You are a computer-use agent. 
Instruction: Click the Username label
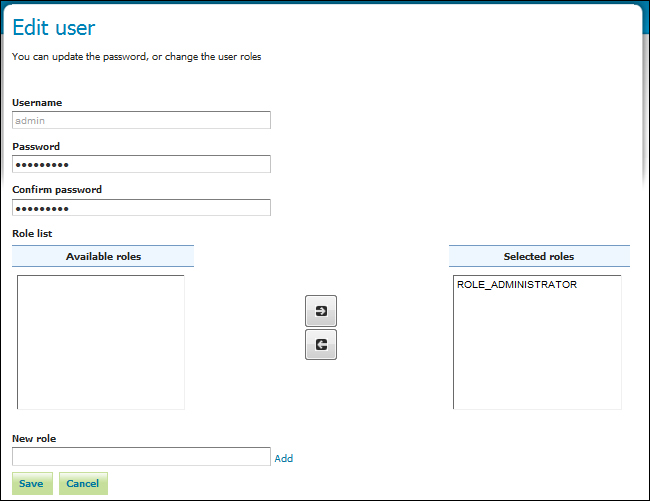pyautogui.click(x=37, y=103)
